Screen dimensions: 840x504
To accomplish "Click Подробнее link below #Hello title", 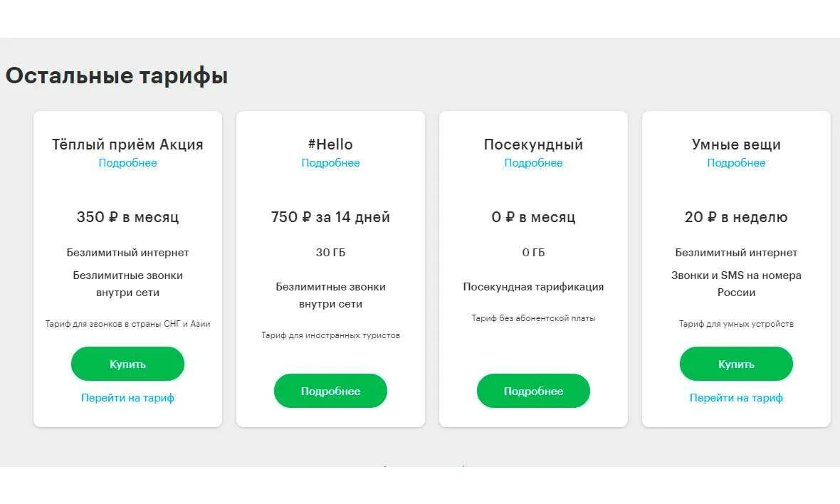I will coord(330,163).
